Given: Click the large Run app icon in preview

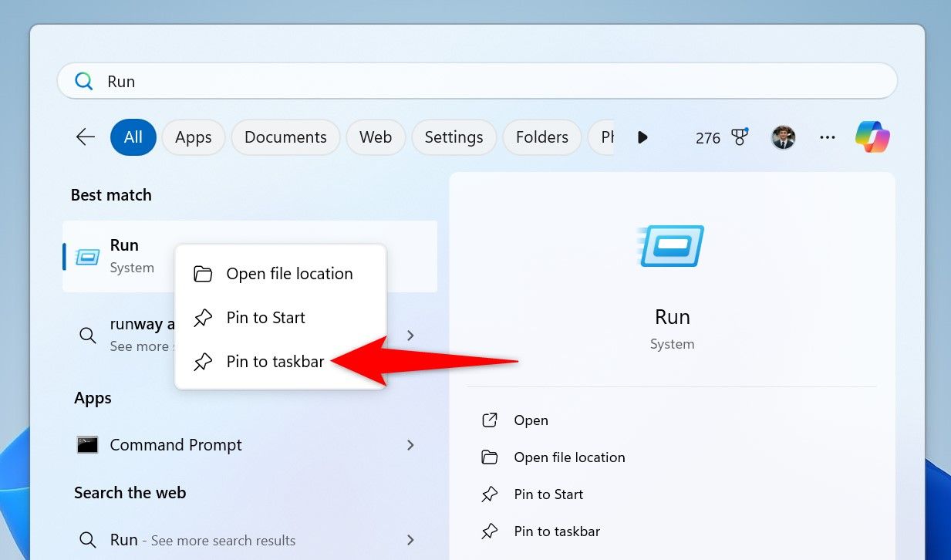Looking at the screenshot, I should [x=671, y=246].
